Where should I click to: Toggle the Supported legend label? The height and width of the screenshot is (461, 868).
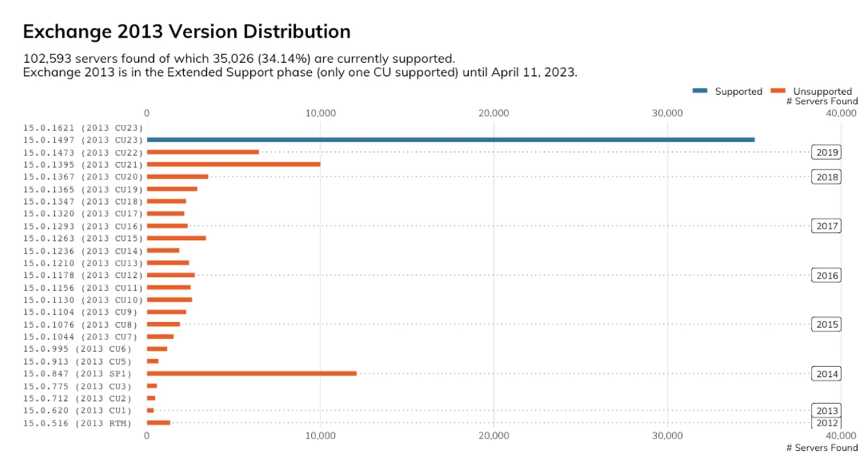739,91
